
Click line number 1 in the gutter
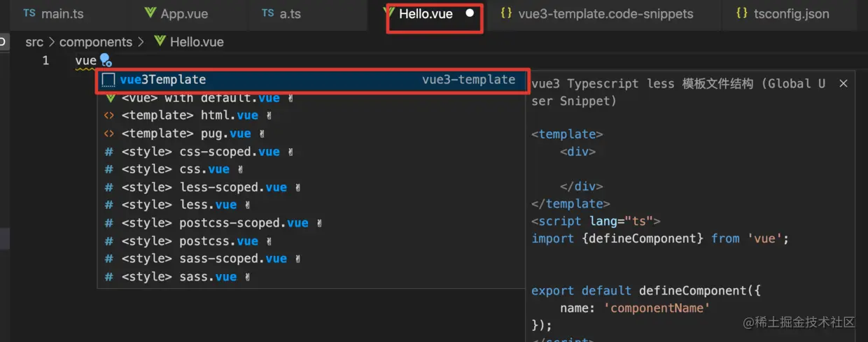tap(45, 61)
